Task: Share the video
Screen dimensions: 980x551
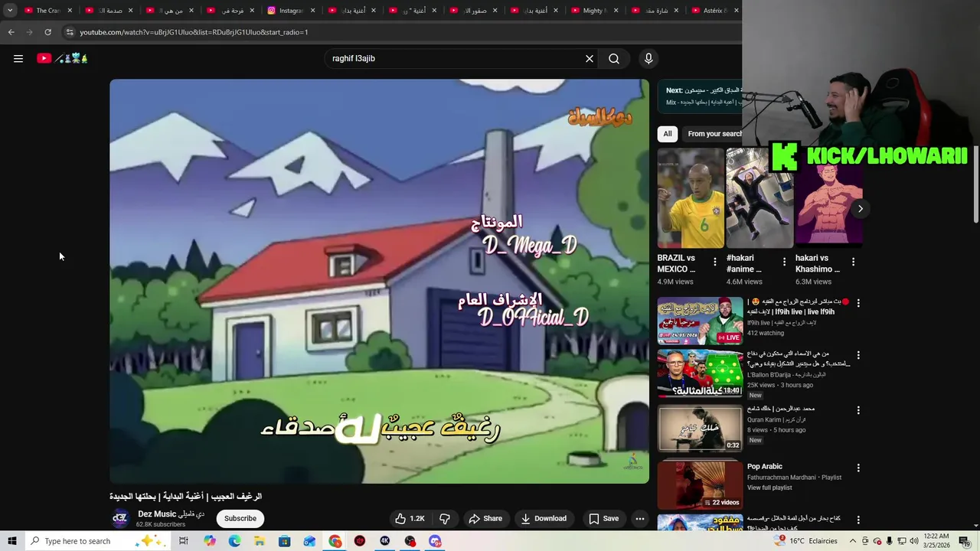Action: point(485,518)
